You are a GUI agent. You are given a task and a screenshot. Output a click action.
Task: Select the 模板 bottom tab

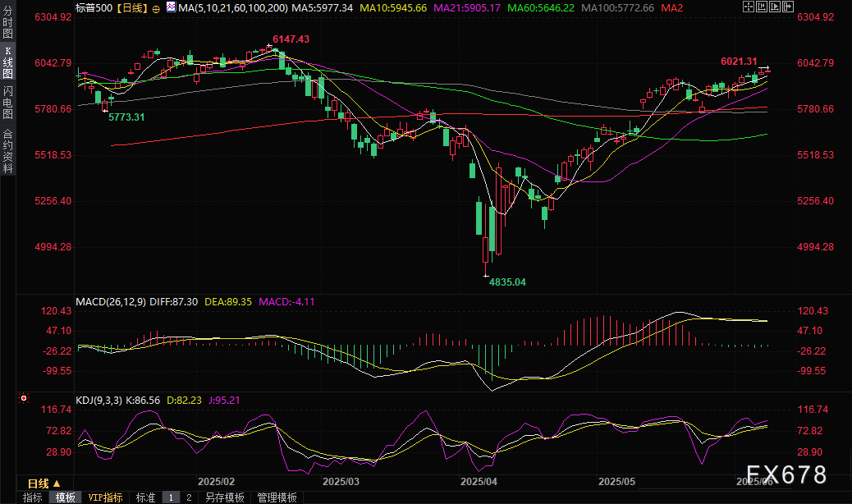pos(65,497)
